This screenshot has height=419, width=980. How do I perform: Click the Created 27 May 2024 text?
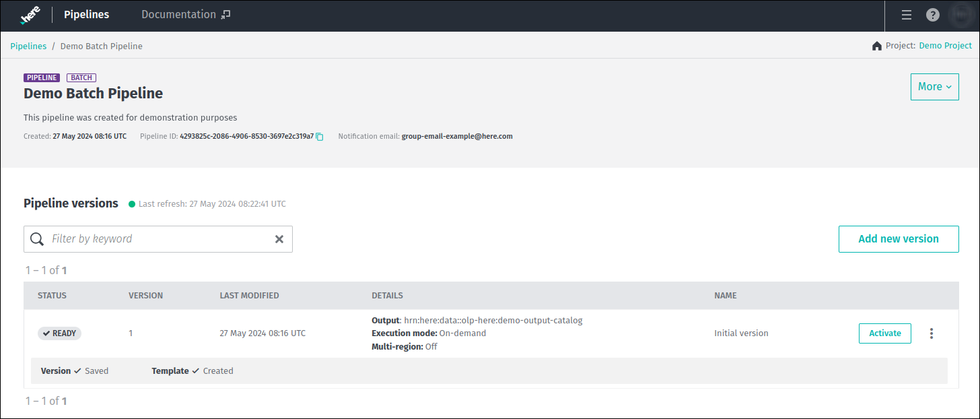[75, 136]
